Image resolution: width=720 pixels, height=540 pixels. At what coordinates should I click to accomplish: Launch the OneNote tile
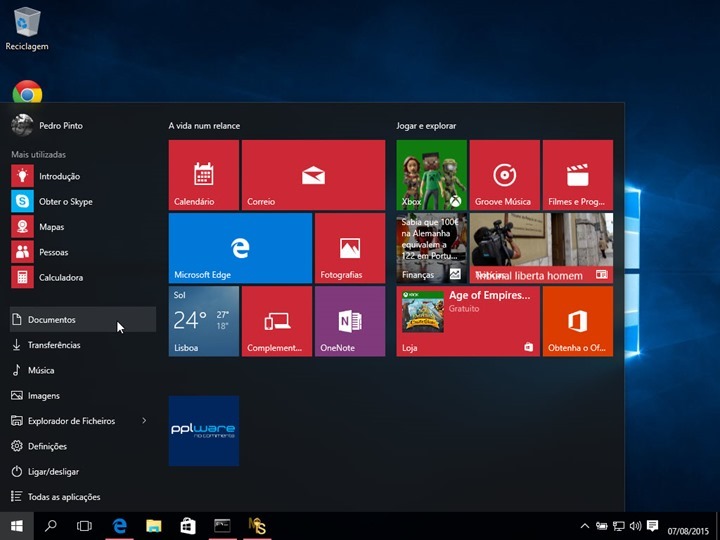pos(350,321)
